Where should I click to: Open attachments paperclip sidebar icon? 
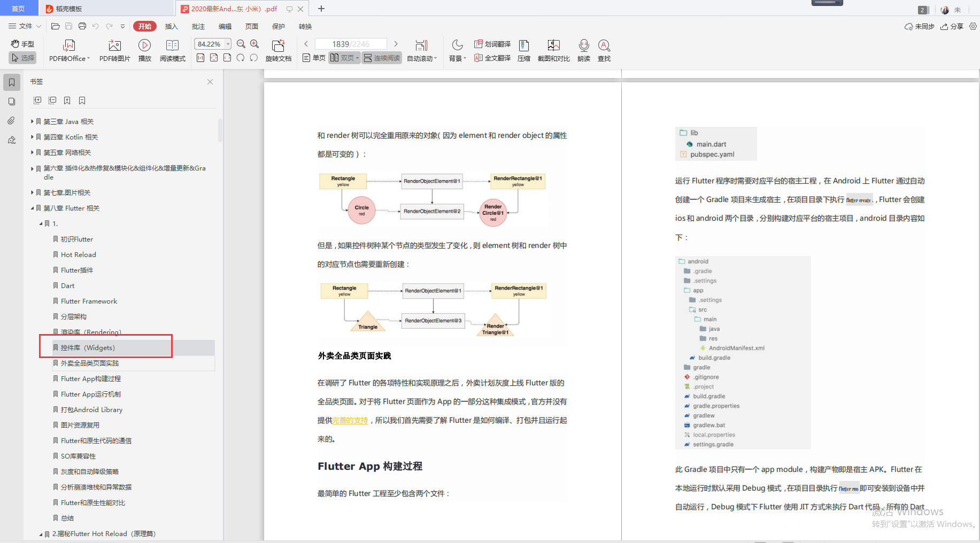pos(12,121)
